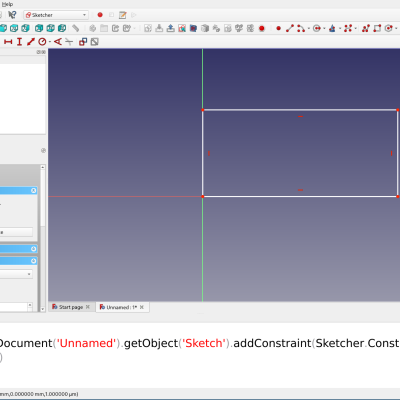Switch to the Unnamed : 1* tab

point(122,307)
